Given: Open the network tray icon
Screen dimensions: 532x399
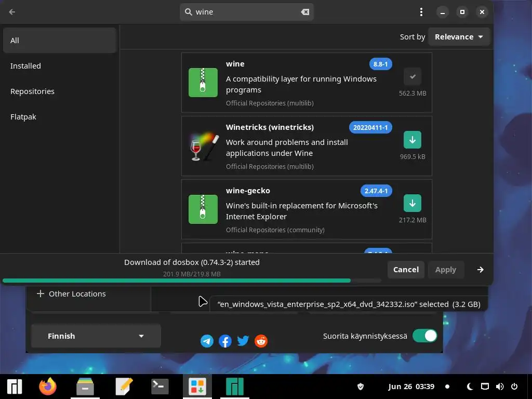Looking at the screenshot, I should pyautogui.click(x=485, y=387).
